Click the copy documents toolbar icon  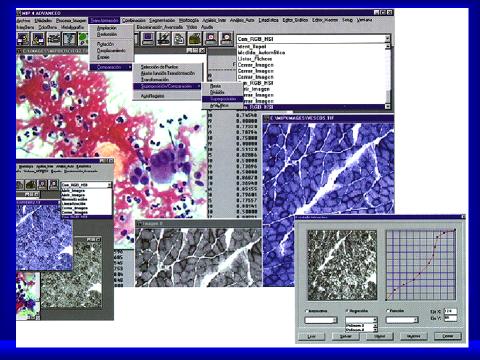point(179,39)
